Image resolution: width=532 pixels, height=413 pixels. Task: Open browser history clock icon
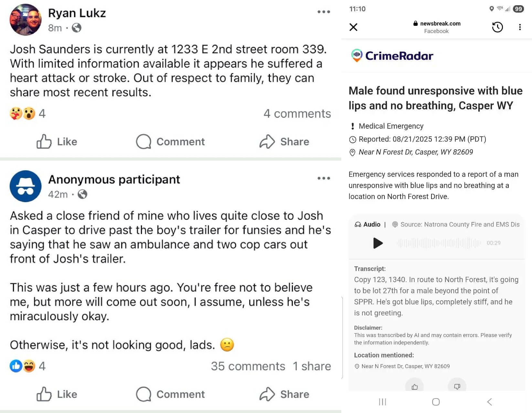click(x=497, y=27)
